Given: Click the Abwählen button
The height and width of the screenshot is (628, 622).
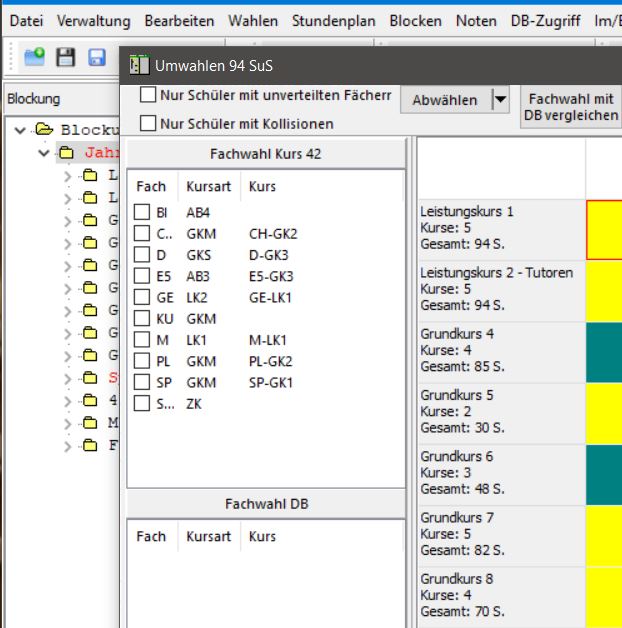Looking at the screenshot, I should click(x=445, y=99).
